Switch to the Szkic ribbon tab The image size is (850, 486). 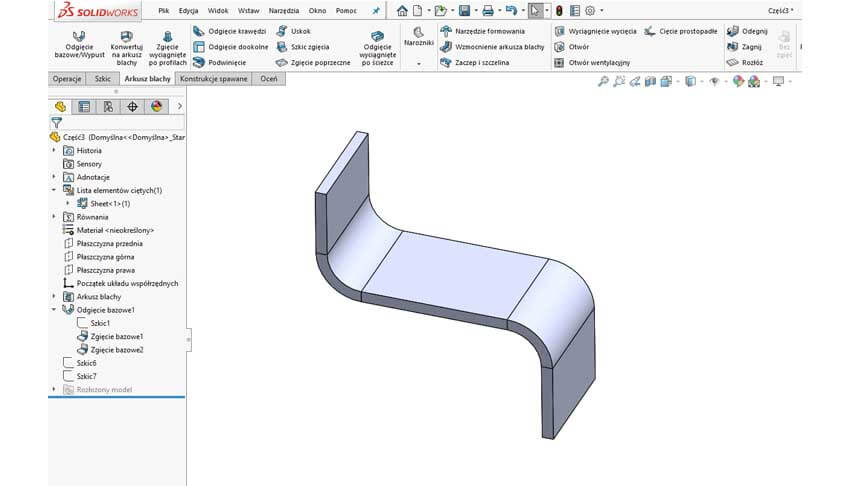tap(102, 79)
